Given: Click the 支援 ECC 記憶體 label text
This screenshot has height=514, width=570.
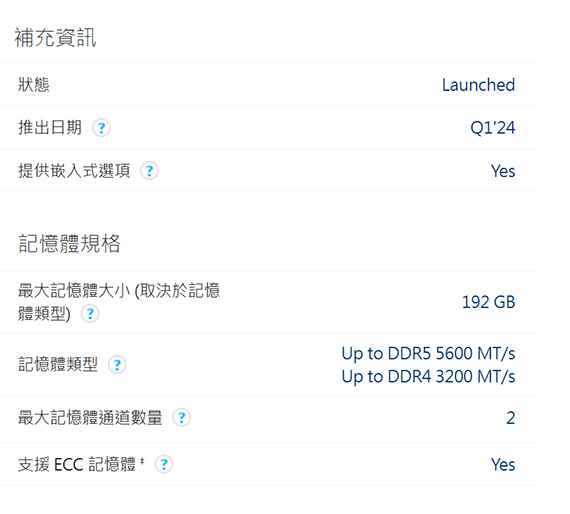Looking at the screenshot, I should click(77, 464).
